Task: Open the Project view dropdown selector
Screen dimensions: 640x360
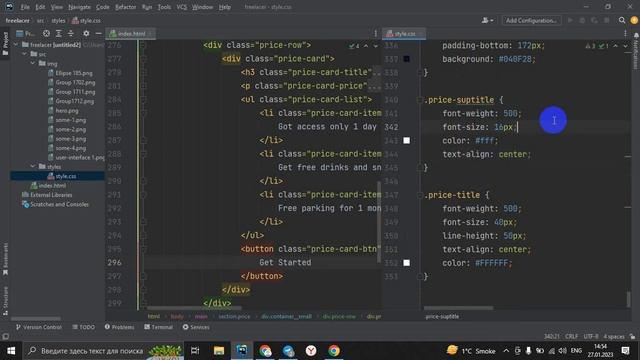Action: (25, 33)
